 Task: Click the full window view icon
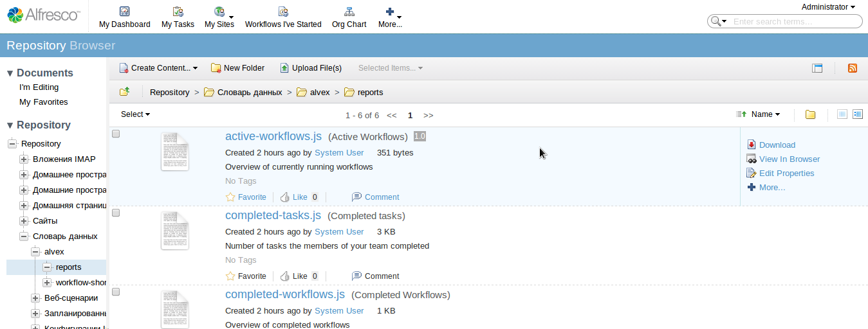click(x=817, y=68)
